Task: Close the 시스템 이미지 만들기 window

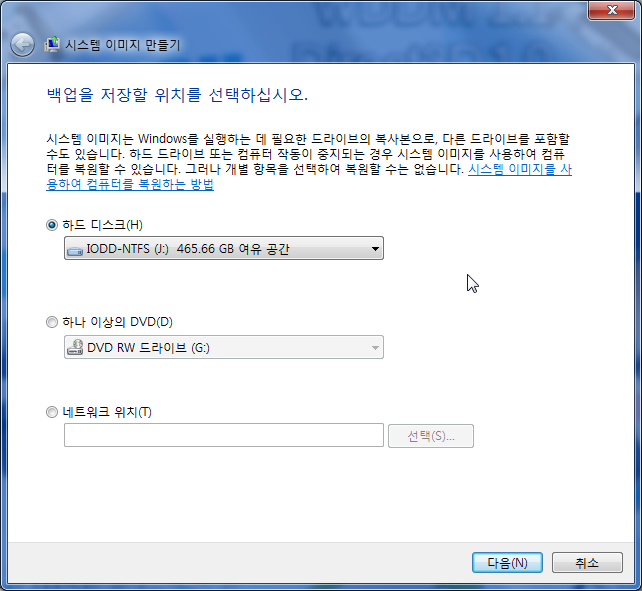Action: tap(611, 10)
